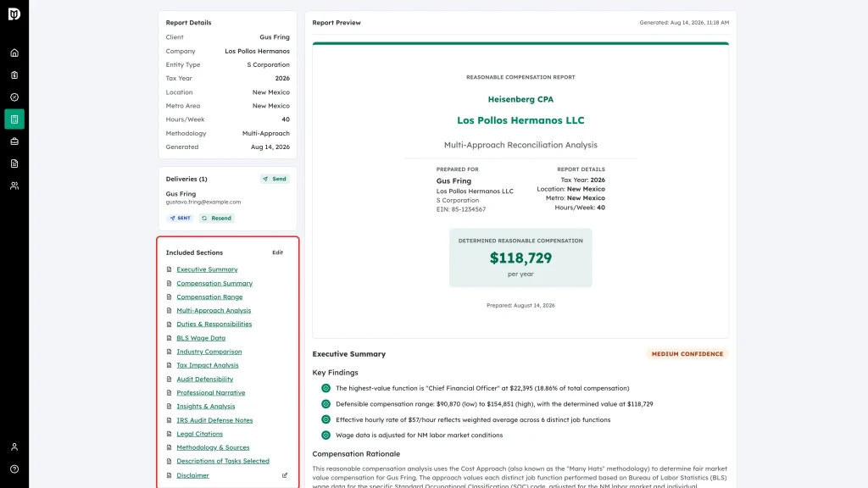Click check icon beside NM labor market finding

(326, 435)
